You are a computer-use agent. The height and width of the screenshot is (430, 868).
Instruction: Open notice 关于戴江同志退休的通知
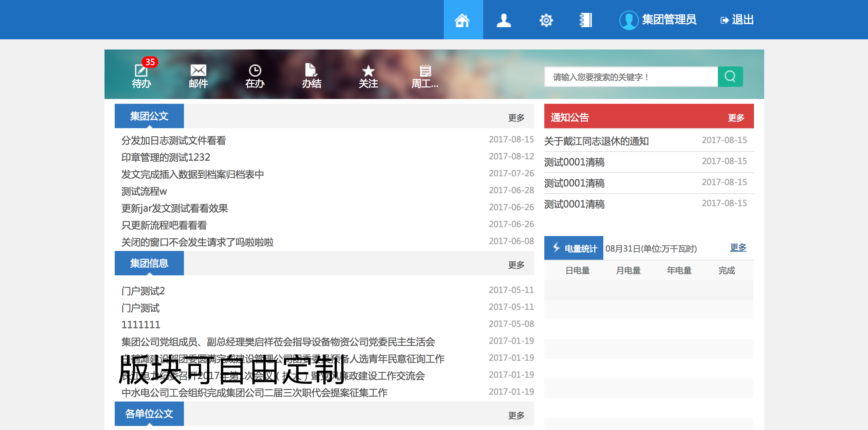coord(596,141)
